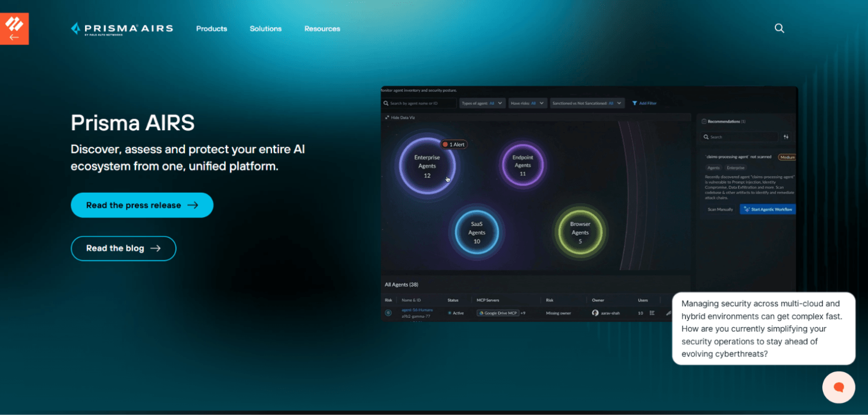Viewport: 868px width, 415px height.
Task: Click the Users column header
Action: [643, 300]
